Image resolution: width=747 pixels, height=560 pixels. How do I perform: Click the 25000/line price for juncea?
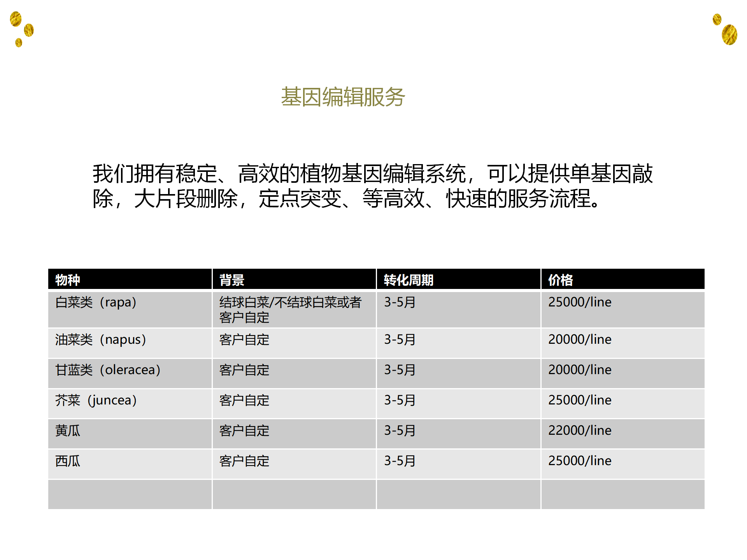point(623,404)
